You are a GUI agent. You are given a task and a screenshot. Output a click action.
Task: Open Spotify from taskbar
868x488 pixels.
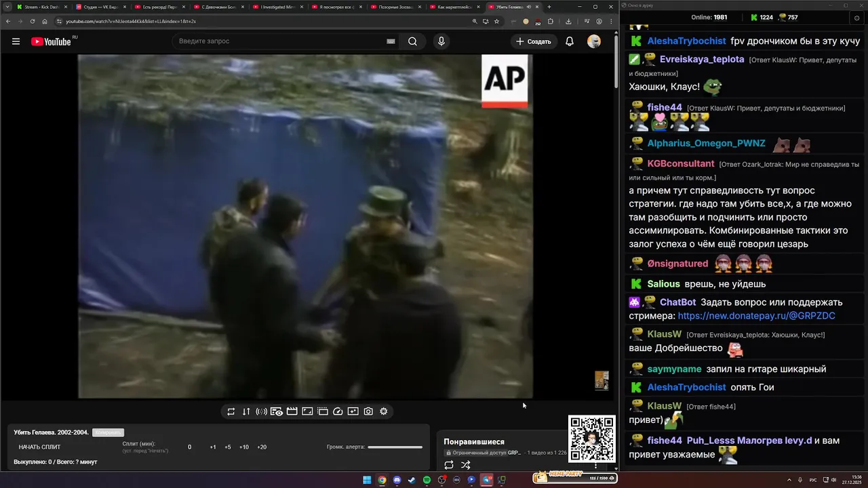click(x=427, y=480)
